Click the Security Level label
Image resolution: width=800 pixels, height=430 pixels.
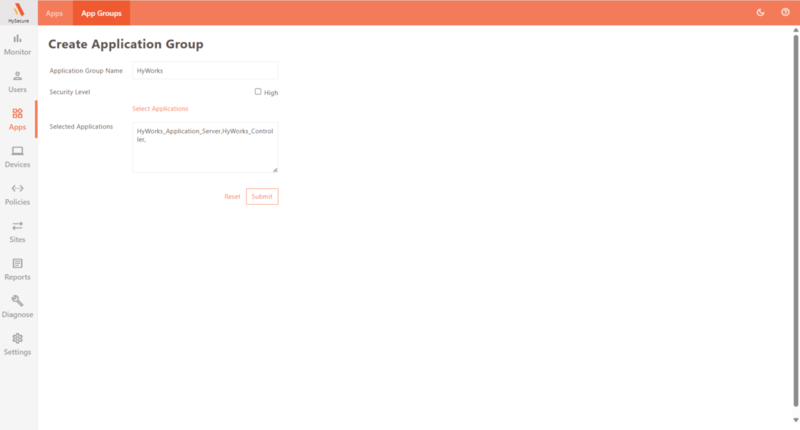click(70, 92)
